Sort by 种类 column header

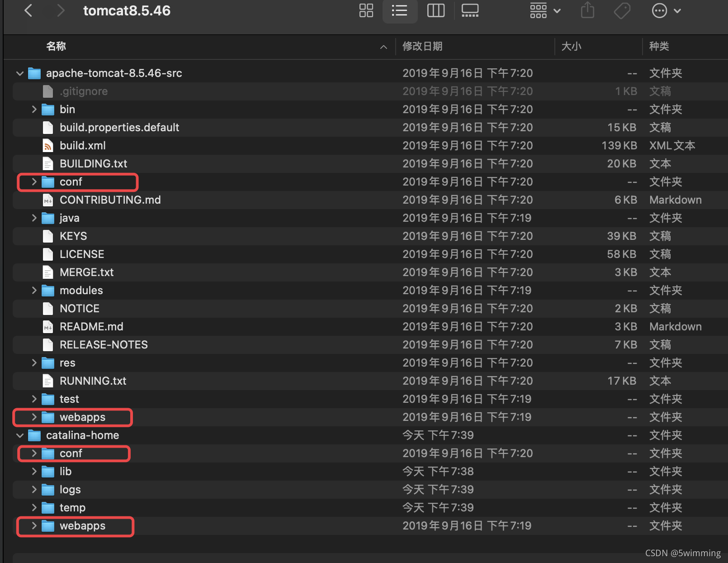(x=659, y=46)
